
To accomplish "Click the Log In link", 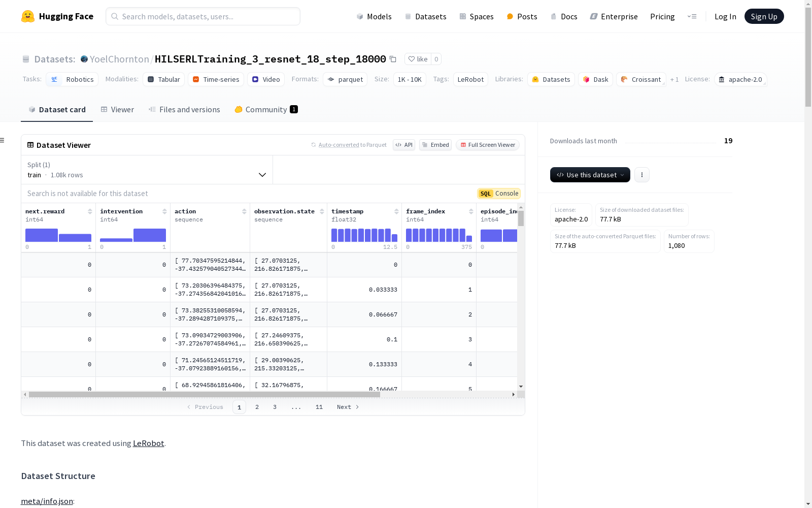I will click(x=725, y=16).
